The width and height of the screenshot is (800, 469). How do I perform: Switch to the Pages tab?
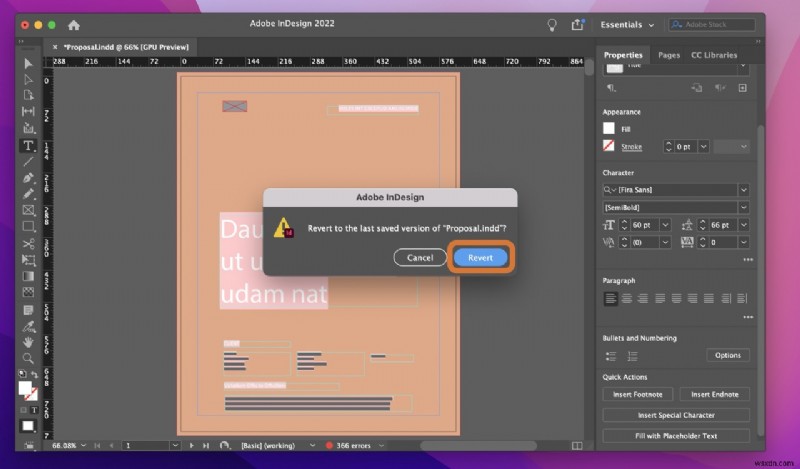pyautogui.click(x=669, y=55)
